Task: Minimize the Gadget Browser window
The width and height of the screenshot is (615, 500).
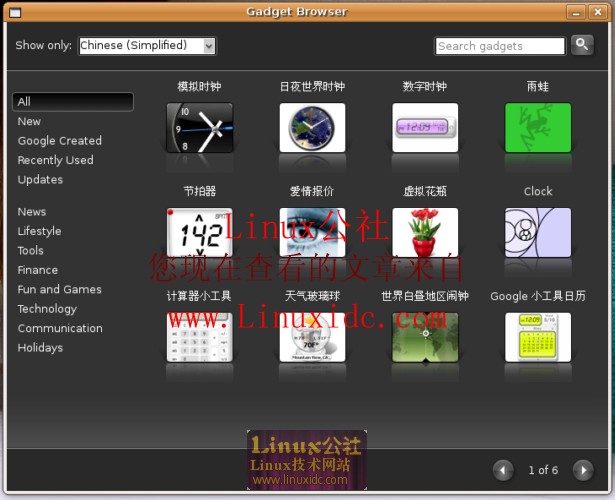Action: point(576,13)
